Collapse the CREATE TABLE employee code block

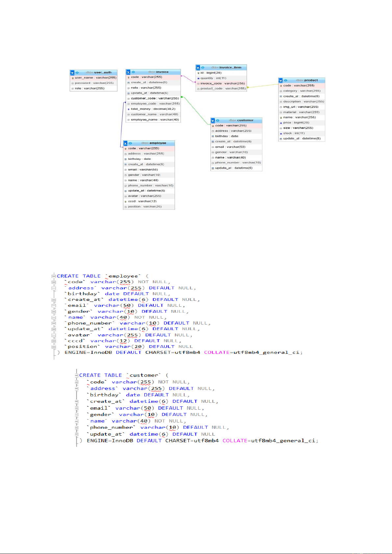coord(54,276)
